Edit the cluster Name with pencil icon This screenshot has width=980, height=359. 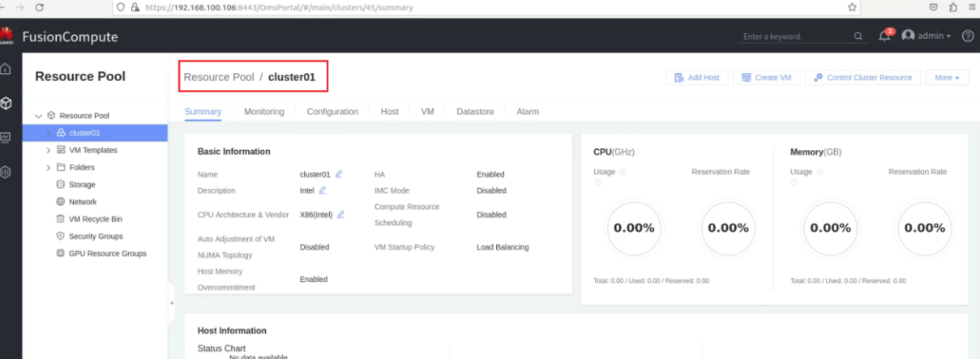[339, 174]
